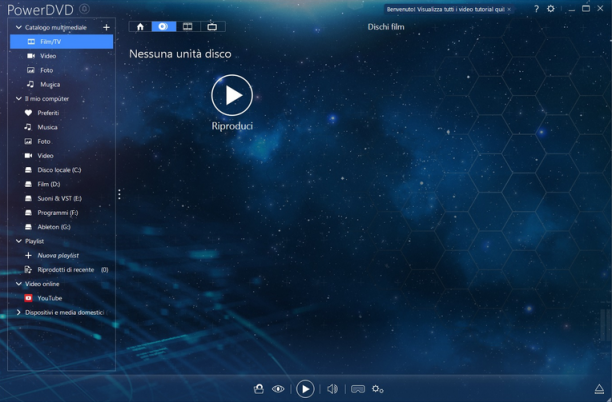Expand Dispositivi e media domestici
Screen dimensions: 612x402
click(18, 312)
